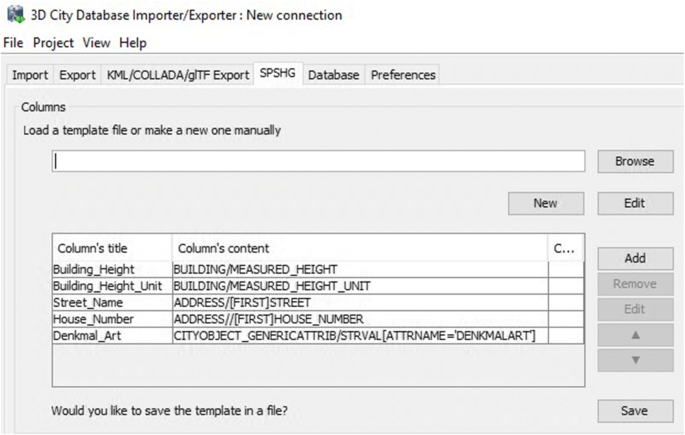
Task: Click the move-up arrow button
Action: (x=635, y=335)
